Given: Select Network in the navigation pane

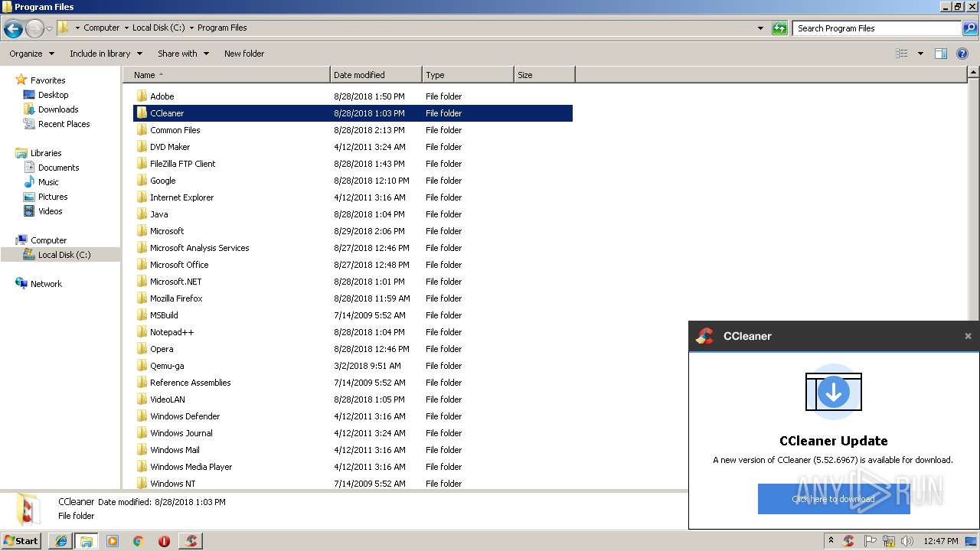Looking at the screenshot, I should (x=46, y=284).
